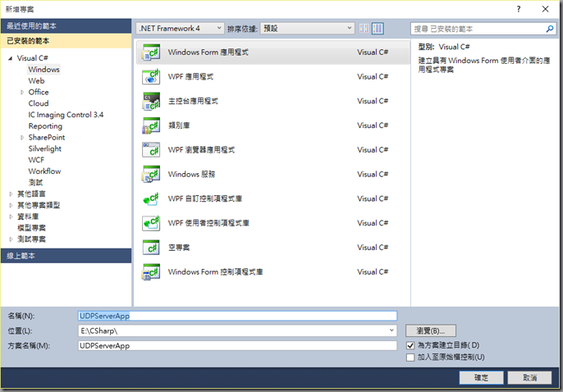Select the WCF category
This screenshot has height=392, width=563.
(36, 160)
